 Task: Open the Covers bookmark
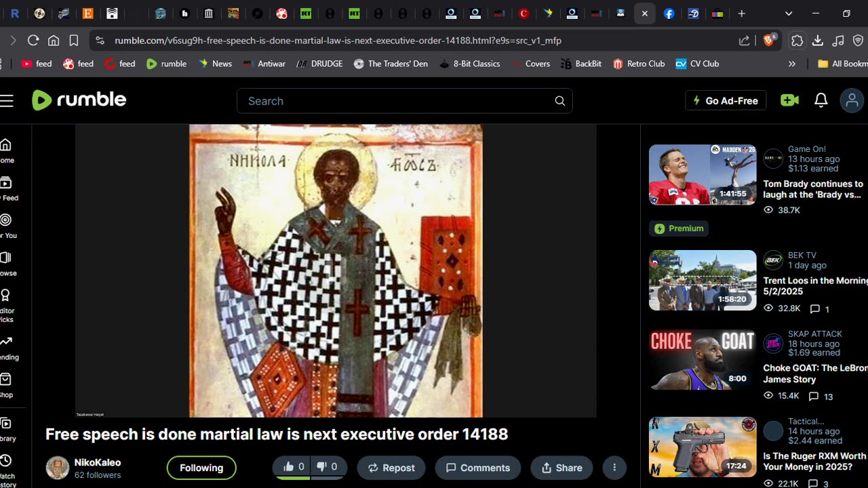530,64
